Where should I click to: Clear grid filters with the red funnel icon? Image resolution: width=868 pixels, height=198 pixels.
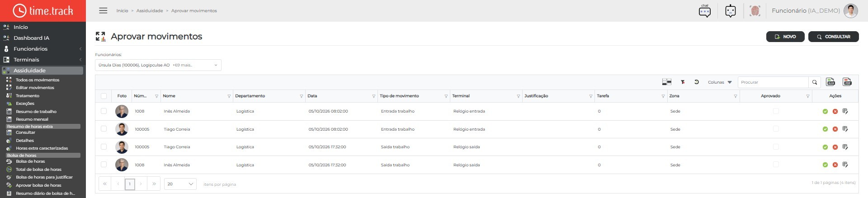click(683, 82)
